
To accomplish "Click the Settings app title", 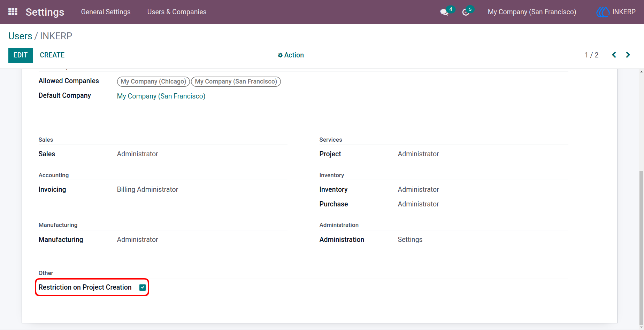I will tap(45, 12).
